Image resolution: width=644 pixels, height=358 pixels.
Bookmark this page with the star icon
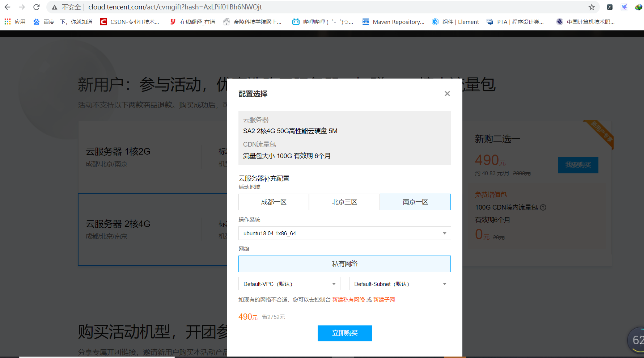coord(592,7)
